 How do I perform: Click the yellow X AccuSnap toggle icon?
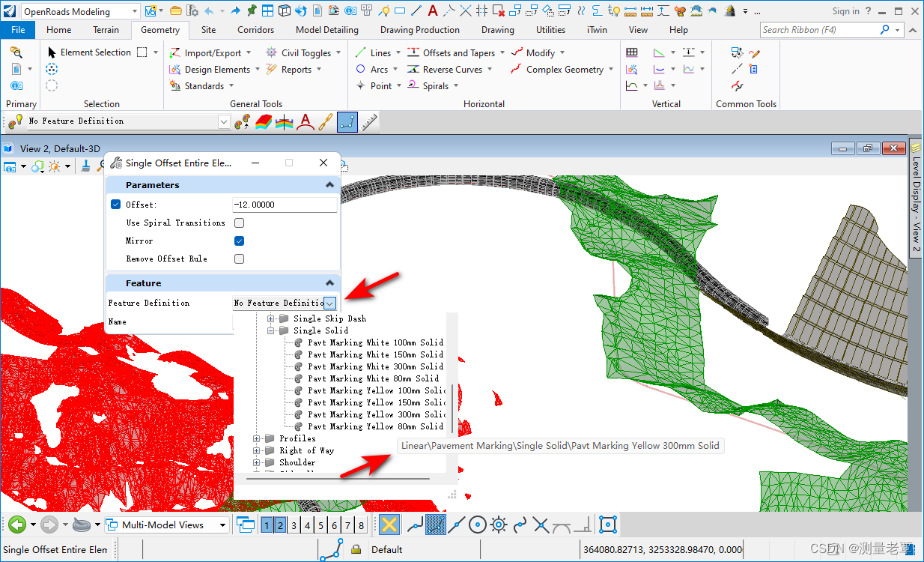(x=389, y=525)
